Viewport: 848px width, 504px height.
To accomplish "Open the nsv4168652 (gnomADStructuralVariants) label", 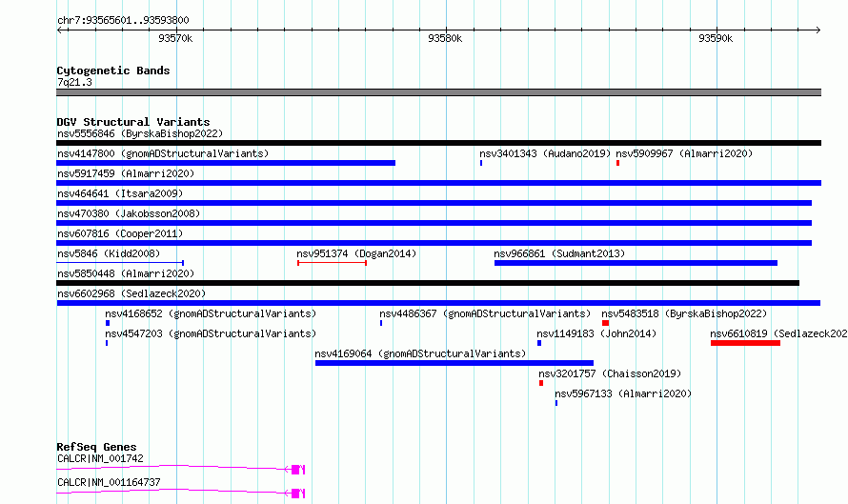I will pyautogui.click(x=211, y=313).
